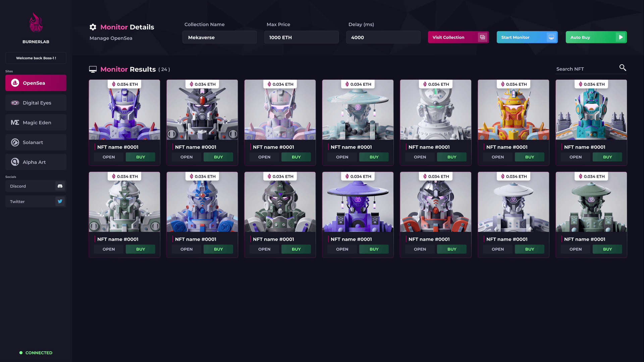The height and width of the screenshot is (362, 644).
Task: Switch to Magic Eden site
Action: [36, 123]
